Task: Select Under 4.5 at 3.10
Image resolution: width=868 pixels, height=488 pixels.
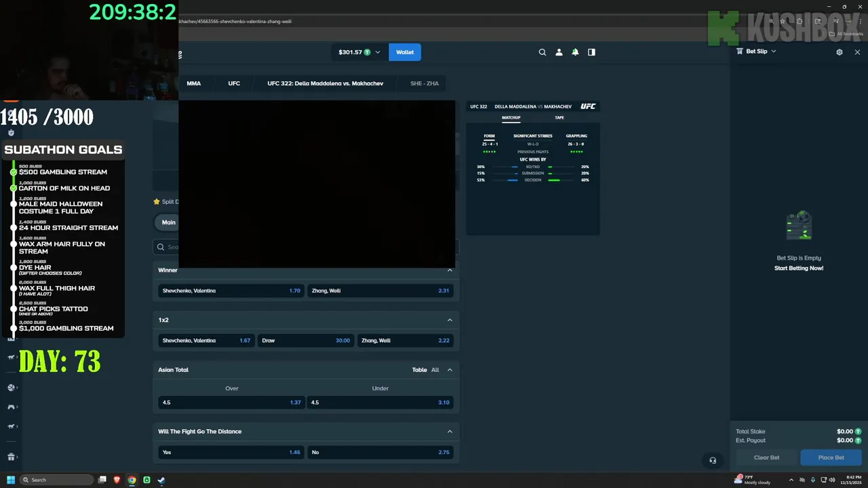Action: point(380,403)
